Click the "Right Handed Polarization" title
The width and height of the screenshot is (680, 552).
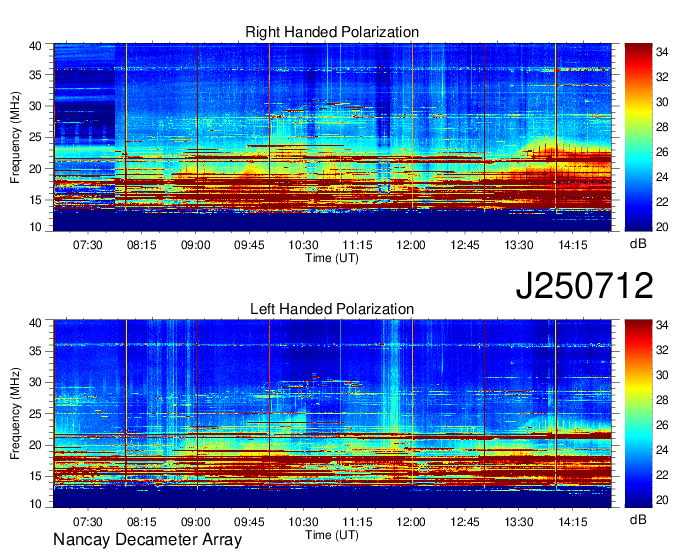(x=332, y=32)
